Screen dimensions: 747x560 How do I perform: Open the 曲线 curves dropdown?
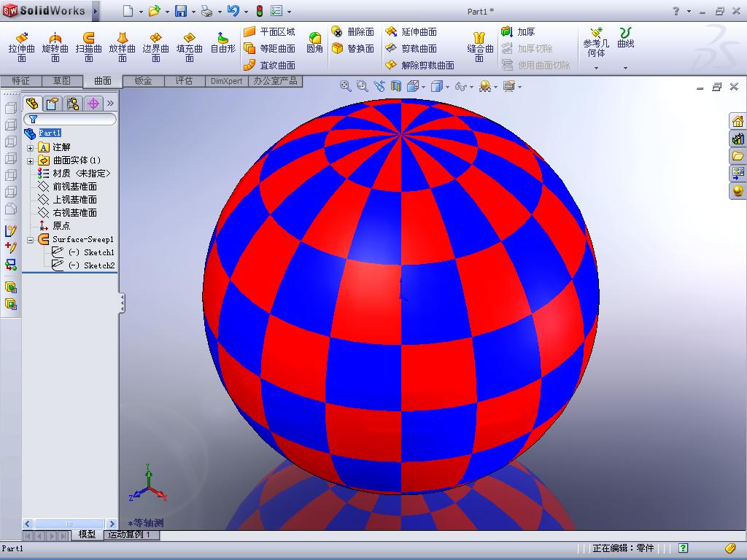coord(625,68)
